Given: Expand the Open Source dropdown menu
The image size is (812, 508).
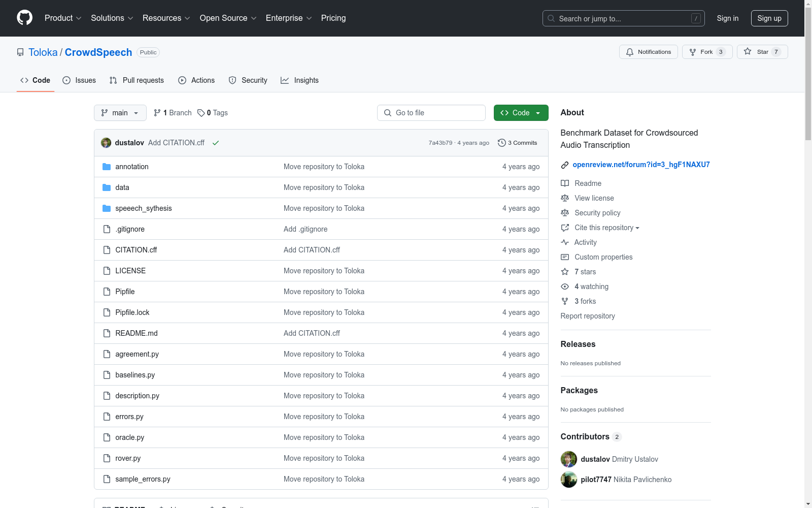Looking at the screenshot, I should coord(228,18).
